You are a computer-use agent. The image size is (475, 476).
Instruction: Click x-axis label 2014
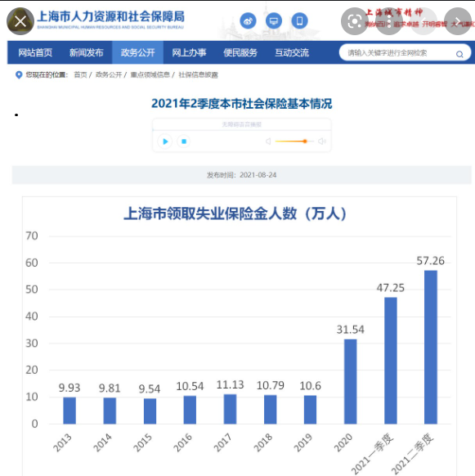102,443
